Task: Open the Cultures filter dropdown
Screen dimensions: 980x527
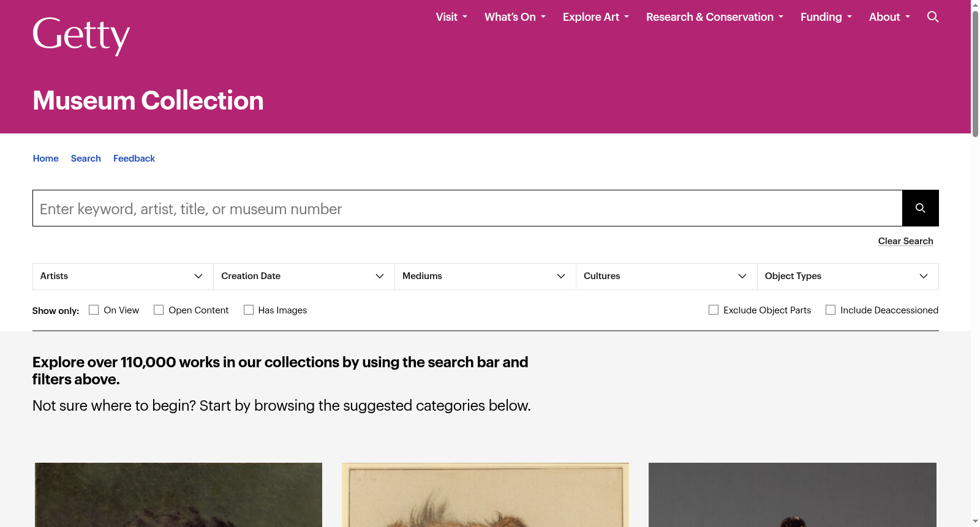Action: coord(667,277)
